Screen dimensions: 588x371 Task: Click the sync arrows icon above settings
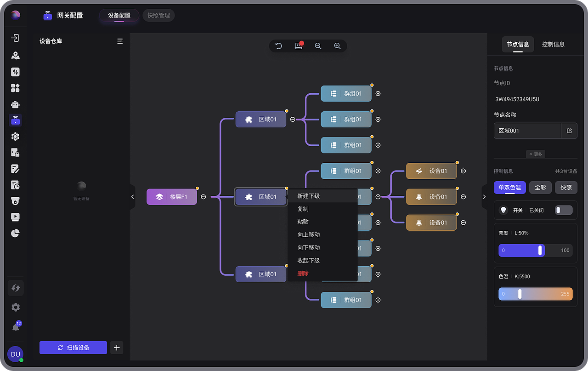16,288
